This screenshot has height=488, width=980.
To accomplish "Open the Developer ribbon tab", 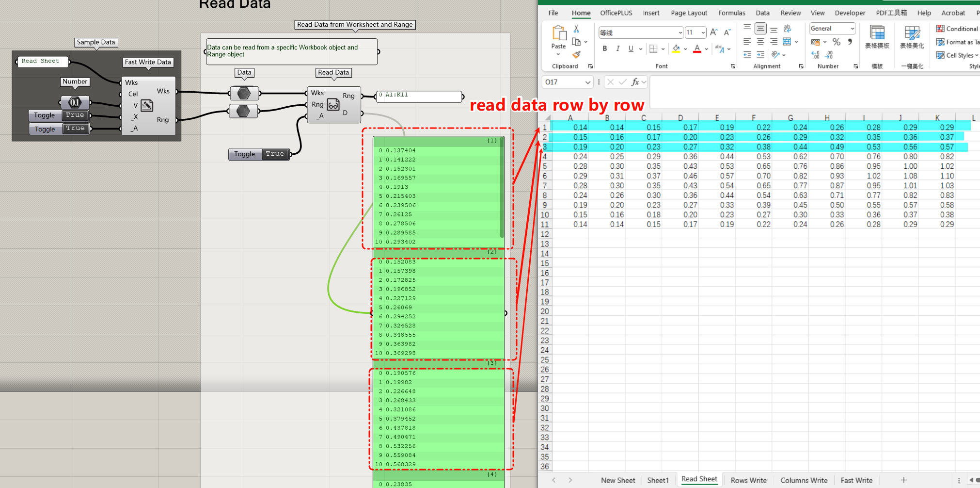I will pos(850,13).
